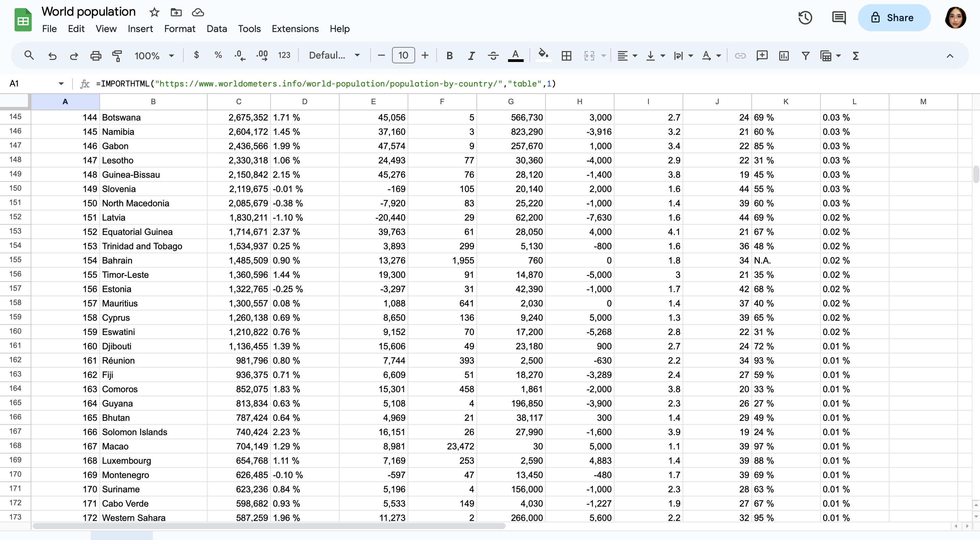Click the borders grid icon
The image size is (980, 540).
pos(566,55)
